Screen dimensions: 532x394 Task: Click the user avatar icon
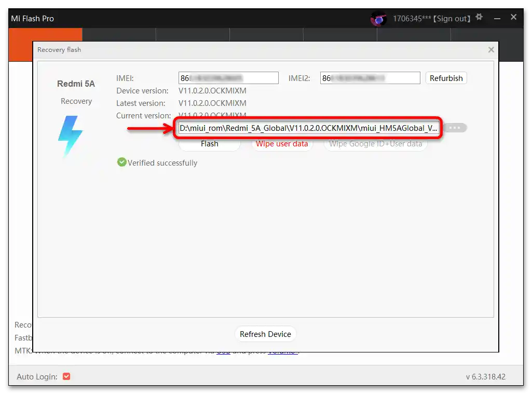[378, 19]
